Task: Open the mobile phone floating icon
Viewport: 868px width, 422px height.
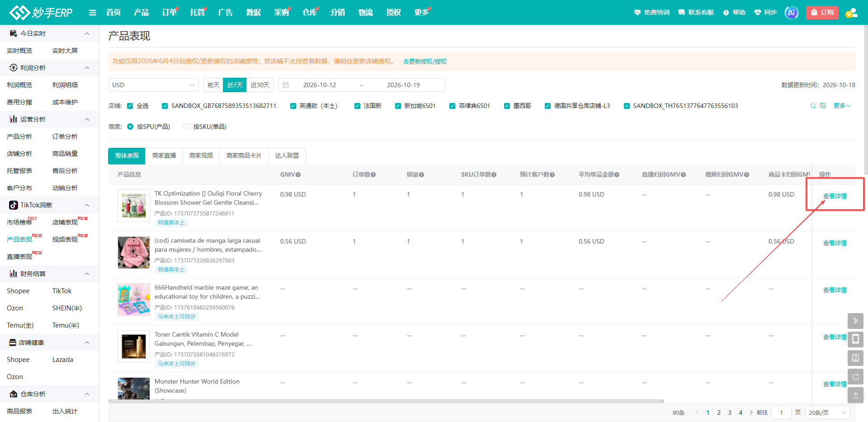Action: click(x=855, y=339)
